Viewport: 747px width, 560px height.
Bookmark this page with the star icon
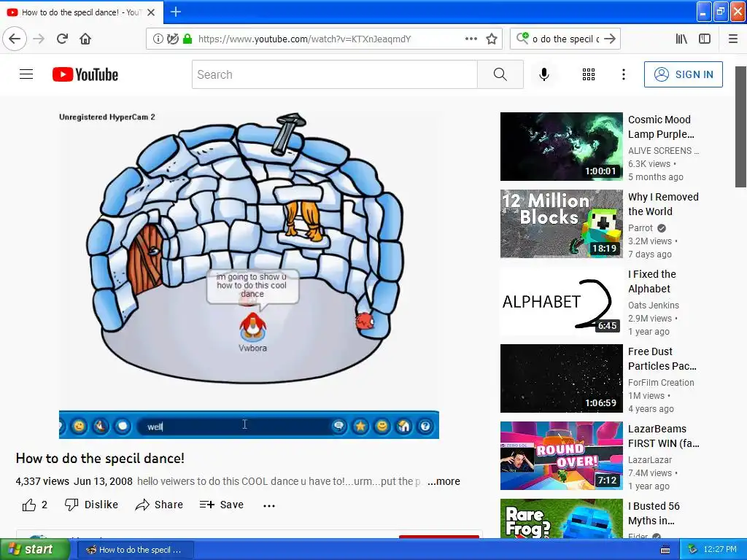click(492, 39)
